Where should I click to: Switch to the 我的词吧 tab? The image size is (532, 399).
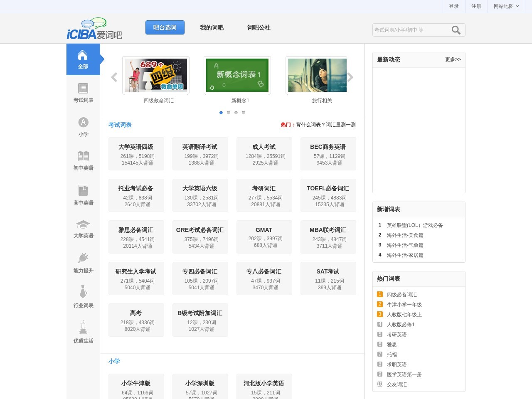click(x=212, y=27)
